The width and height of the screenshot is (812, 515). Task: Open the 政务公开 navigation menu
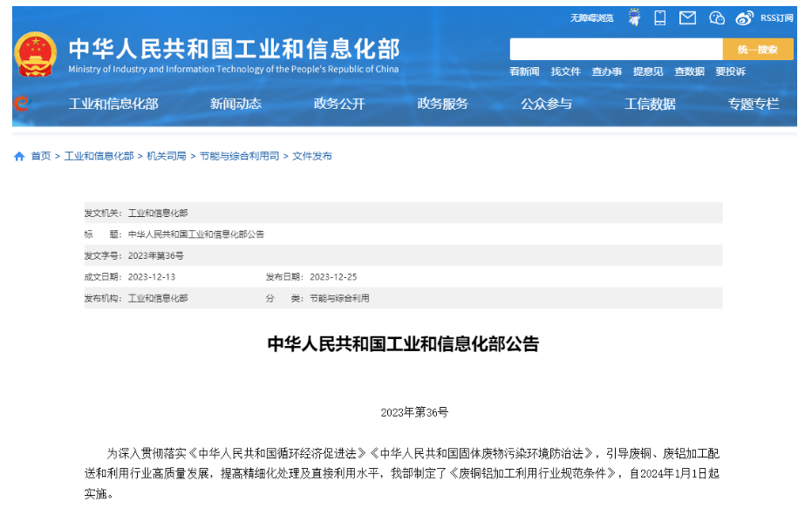click(339, 104)
